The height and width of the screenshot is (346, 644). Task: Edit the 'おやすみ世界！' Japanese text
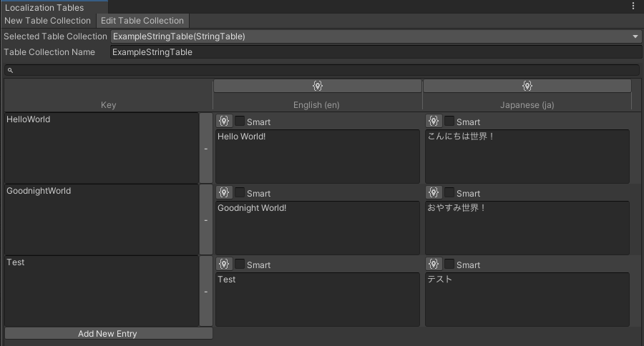point(527,228)
